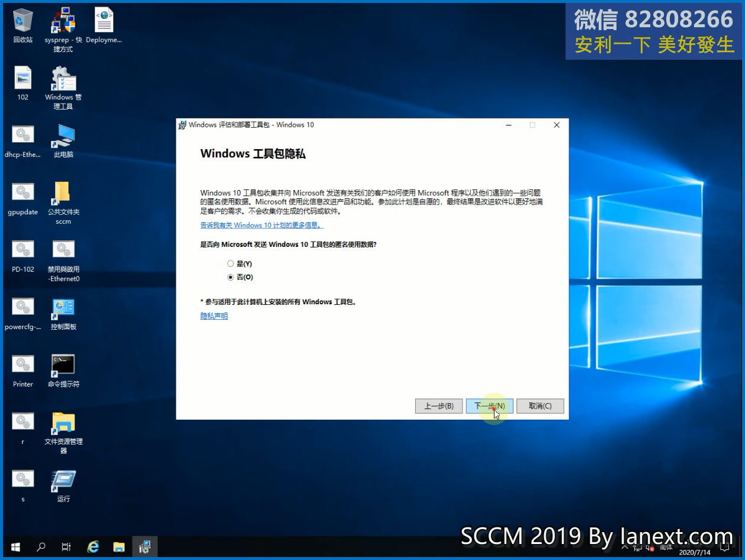Viewport: 745px width, 560px height.
Task: Open Task View from the taskbar
Action: pyautogui.click(x=66, y=548)
